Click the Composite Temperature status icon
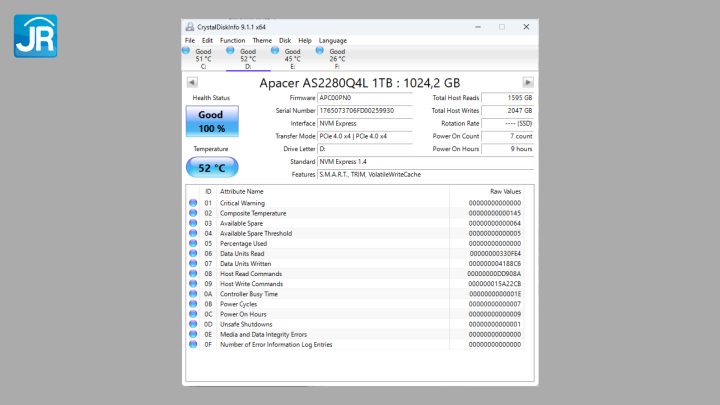The height and width of the screenshot is (405, 720). click(193, 213)
